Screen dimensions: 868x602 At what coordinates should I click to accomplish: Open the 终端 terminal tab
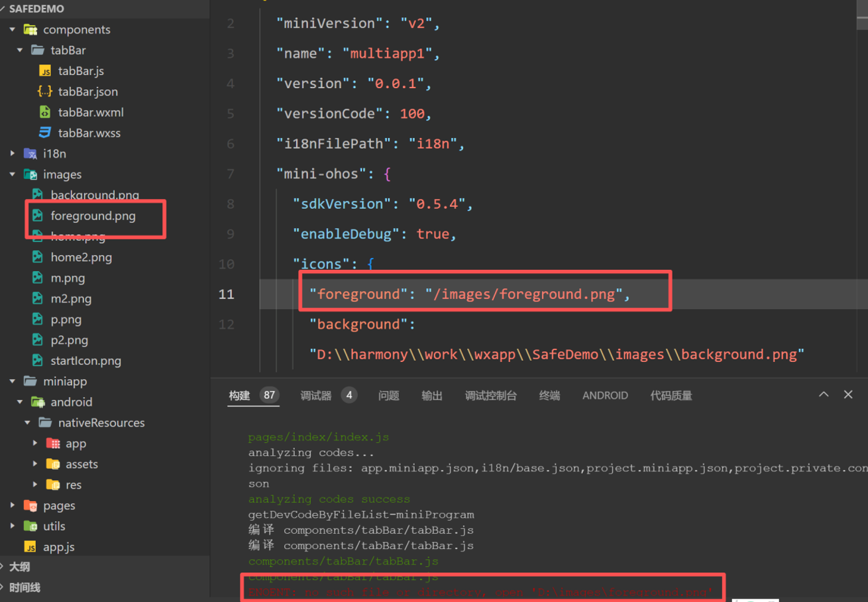coord(549,396)
